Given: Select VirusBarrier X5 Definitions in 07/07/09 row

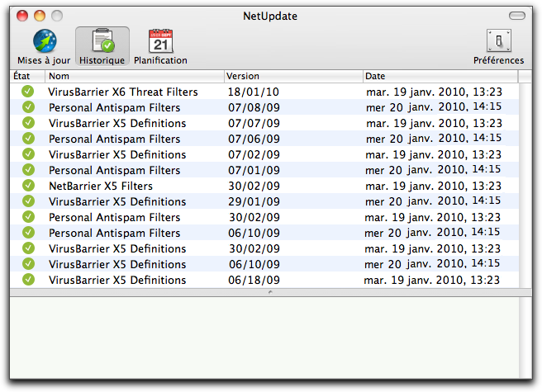Looking at the screenshot, I should pyautogui.click(x=117, y=123).
